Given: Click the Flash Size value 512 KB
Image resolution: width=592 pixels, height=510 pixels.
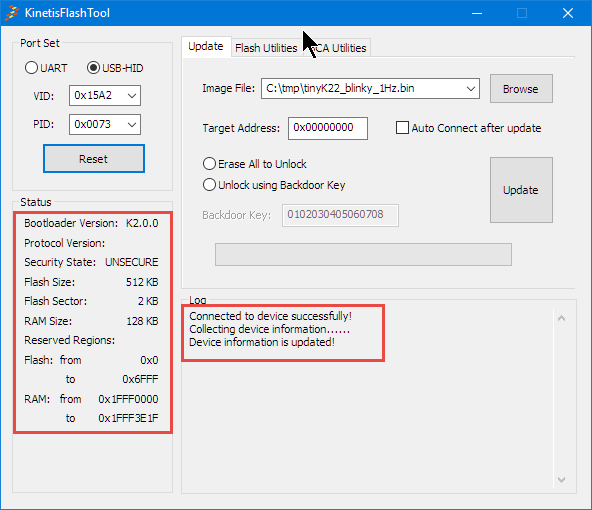Looking at the screenshot, I should (x=142, y=282).
